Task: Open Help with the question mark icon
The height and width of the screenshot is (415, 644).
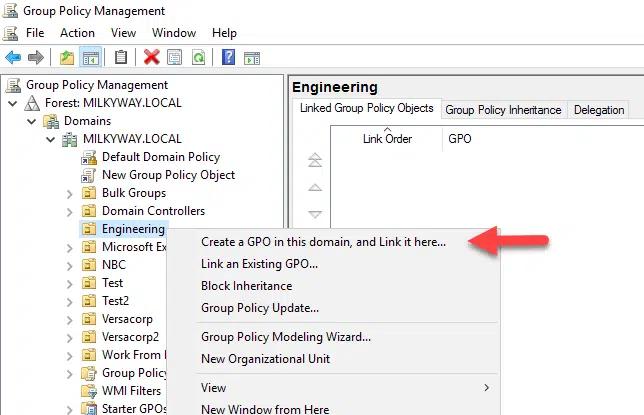Action: pyautogui.click(x=228, y=57)
